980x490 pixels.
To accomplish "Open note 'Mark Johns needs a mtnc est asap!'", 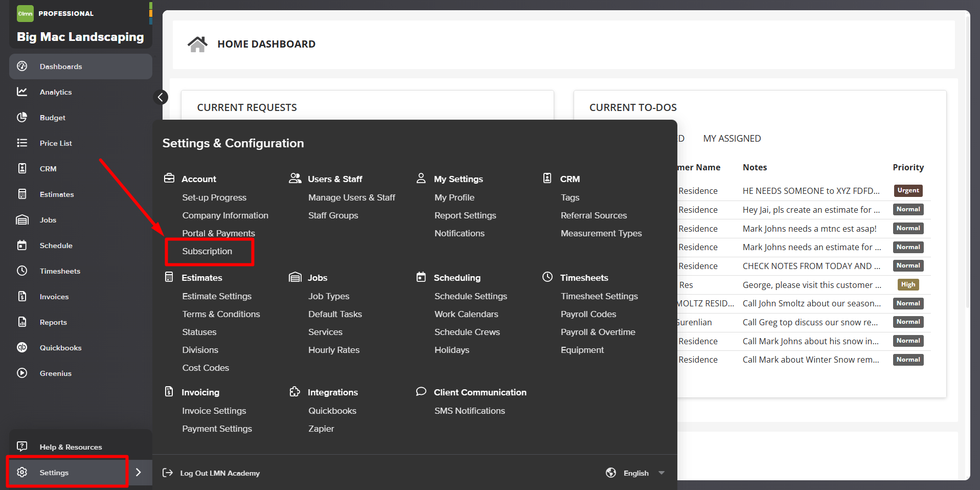I will (809, 229).
